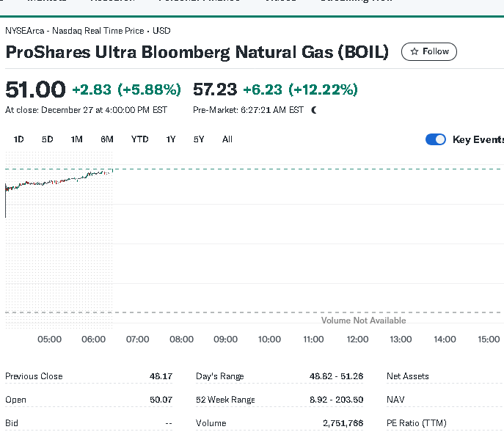
Task: Select the 1Y chart range
Action: [x=171, y=139]
